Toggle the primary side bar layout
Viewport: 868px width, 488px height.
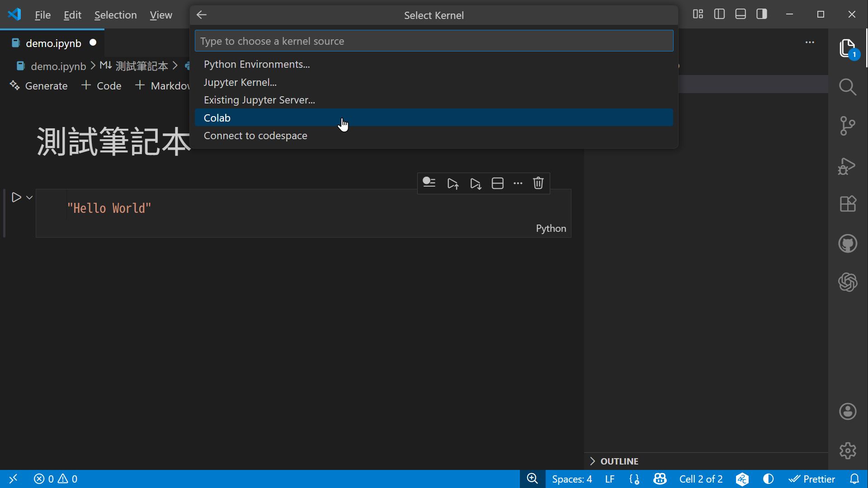(x=719, y=14)
